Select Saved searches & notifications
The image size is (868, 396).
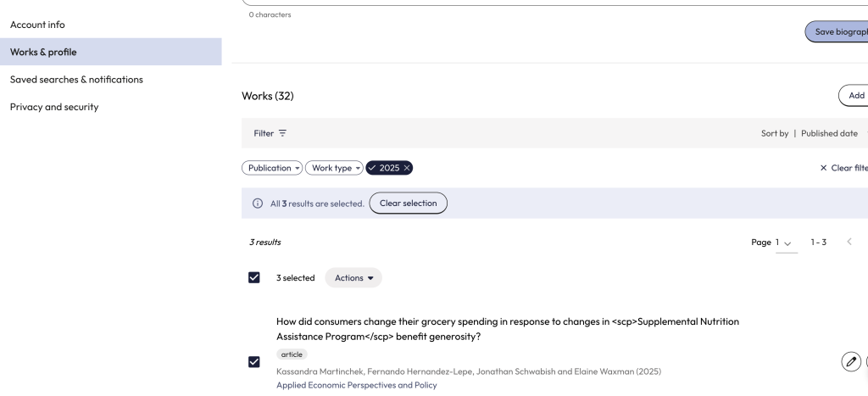click(x=76, y=80)
